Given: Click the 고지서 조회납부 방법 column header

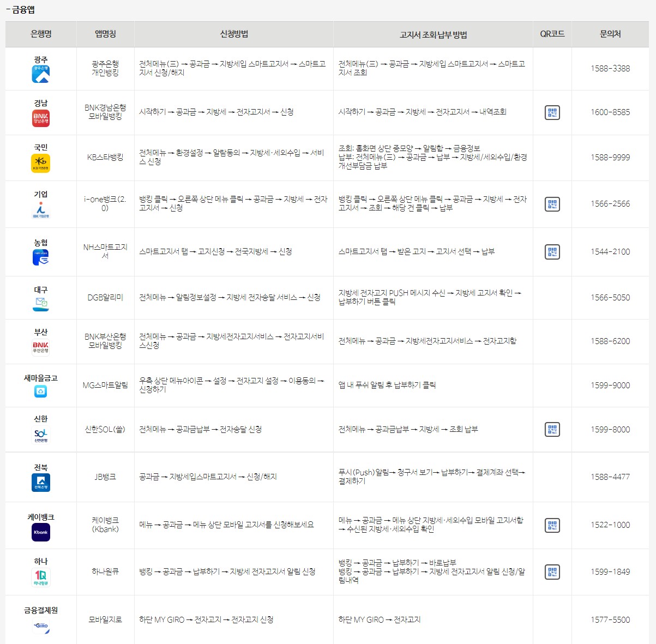Looking at the screenshot, I should coord(433,34).
